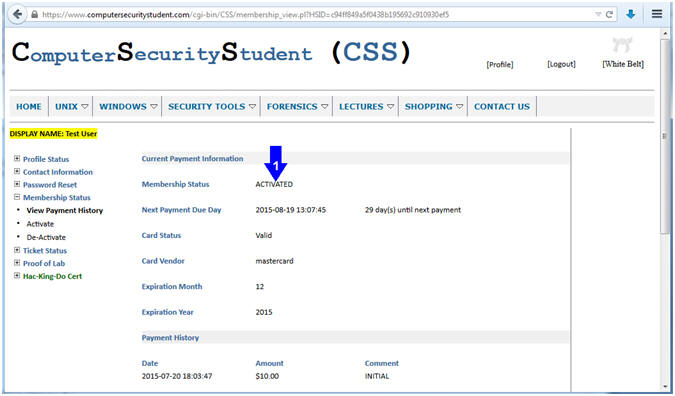Screen dimensions: 675x396
Task: Expand the Ticket Status plus box
Action: click(x=17, y=250)
